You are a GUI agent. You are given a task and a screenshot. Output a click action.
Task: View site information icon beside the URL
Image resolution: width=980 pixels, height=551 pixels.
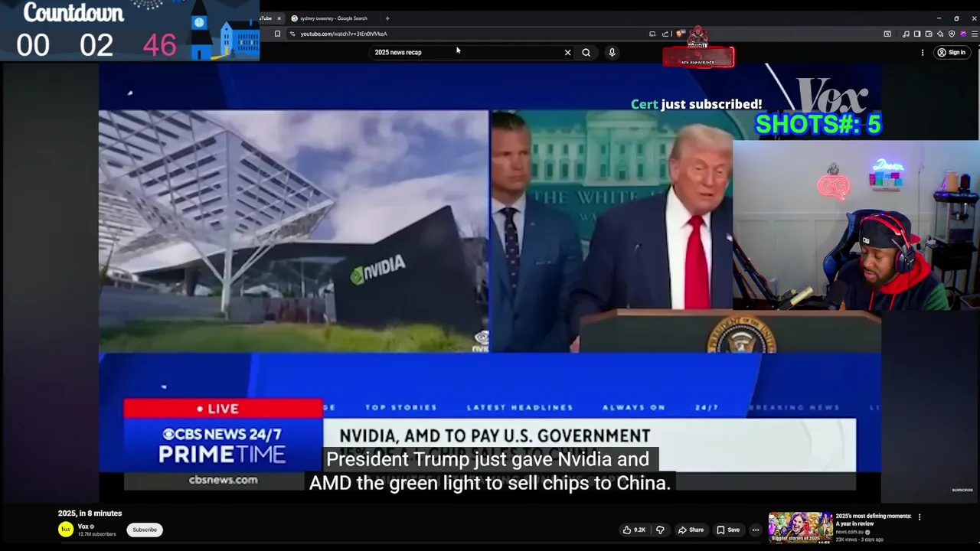(x=292, y=34)
